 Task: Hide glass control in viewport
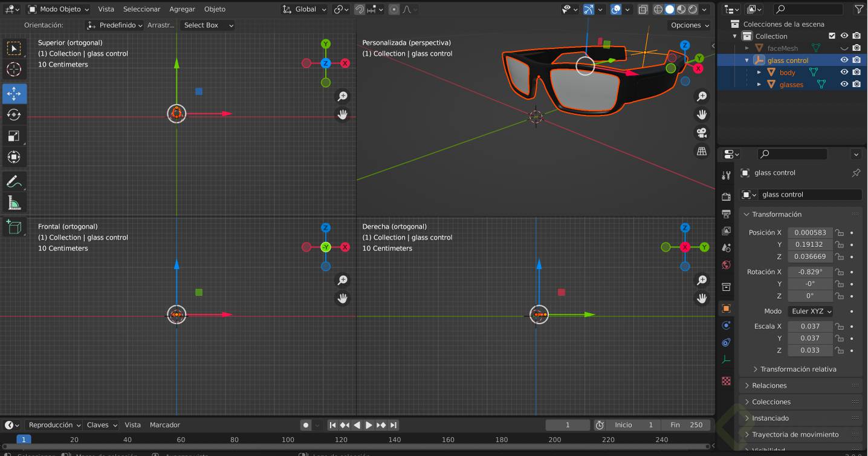click(844, 60)
